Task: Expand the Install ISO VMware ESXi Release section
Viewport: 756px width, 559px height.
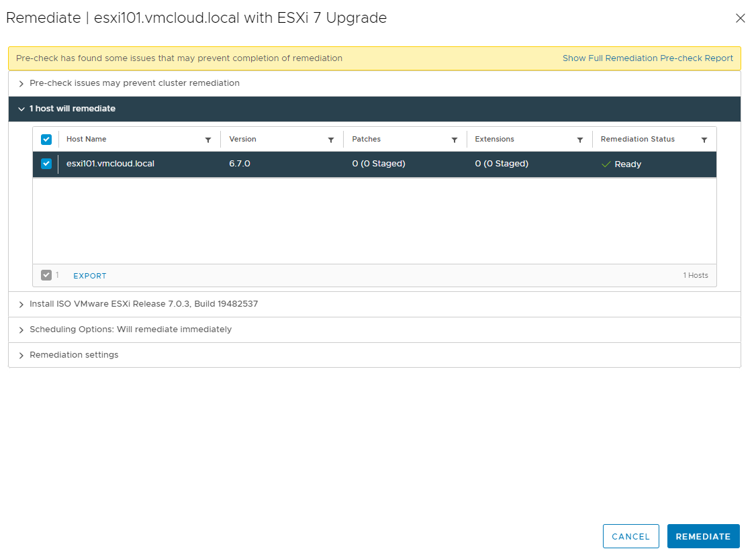Action: pos(21,303)
